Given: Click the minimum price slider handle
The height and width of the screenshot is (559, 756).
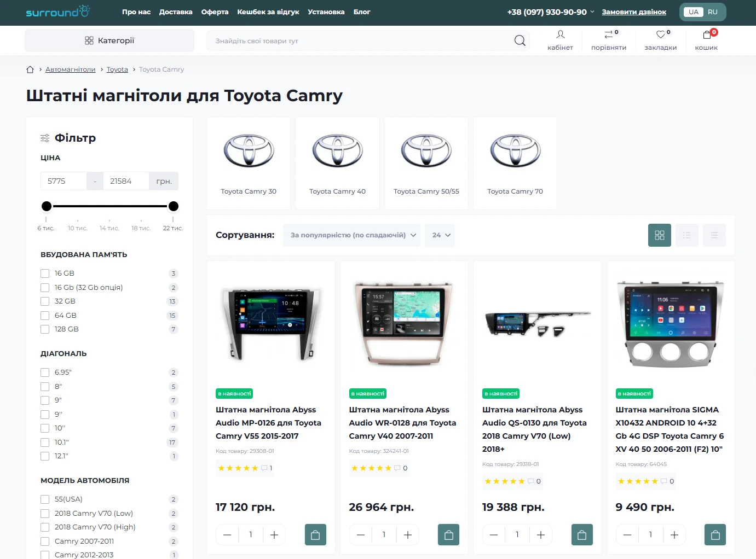Looking at the screenshot, I should [x=47, y=206].
